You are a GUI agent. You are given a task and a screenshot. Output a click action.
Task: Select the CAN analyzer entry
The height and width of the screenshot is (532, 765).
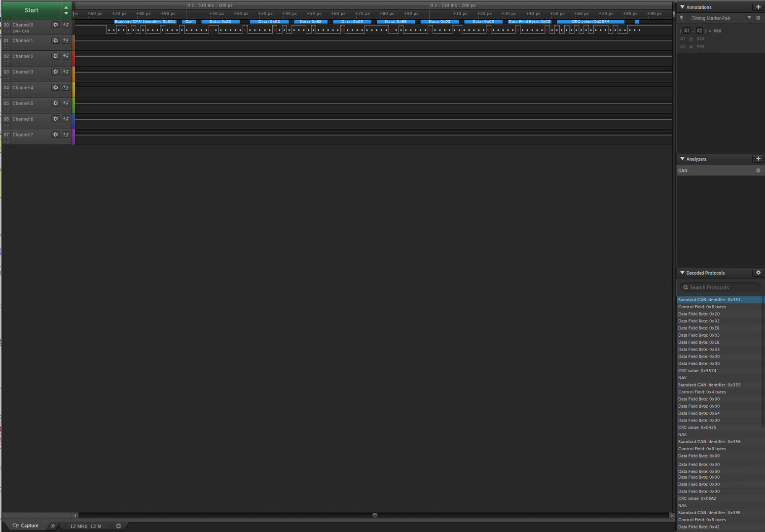click(715, 171)
